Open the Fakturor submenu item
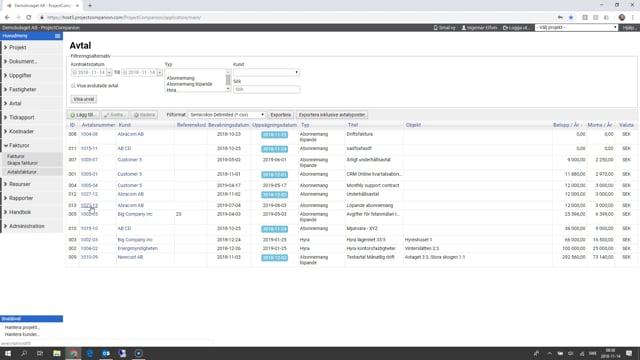The width and height of the screenshot is (640, 360). (16, 156)
